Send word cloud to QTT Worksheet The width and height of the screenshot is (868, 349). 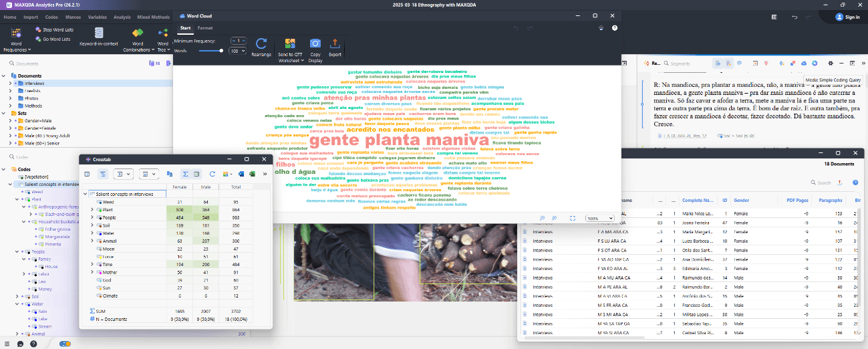coord(290,51)
